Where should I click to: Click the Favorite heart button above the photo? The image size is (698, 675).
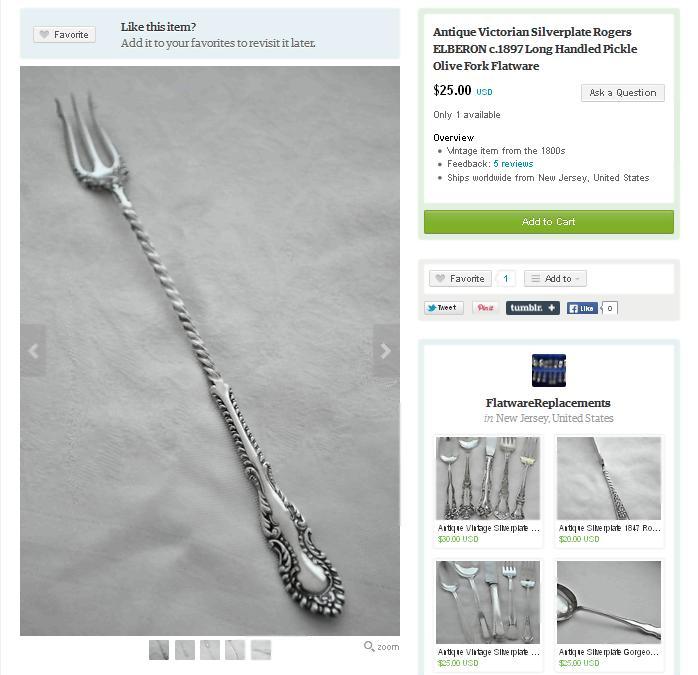point(65,35)
